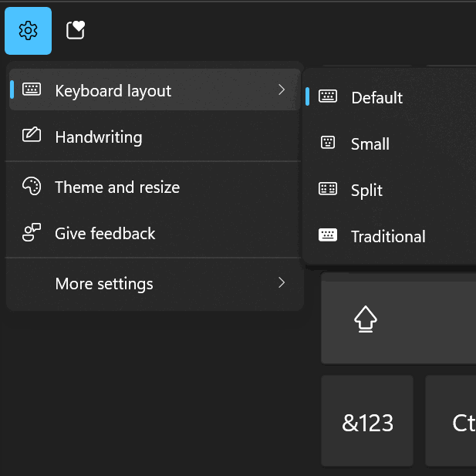Click the Split keyboard layout icon

pyautogui.click(x=328, y=188)
